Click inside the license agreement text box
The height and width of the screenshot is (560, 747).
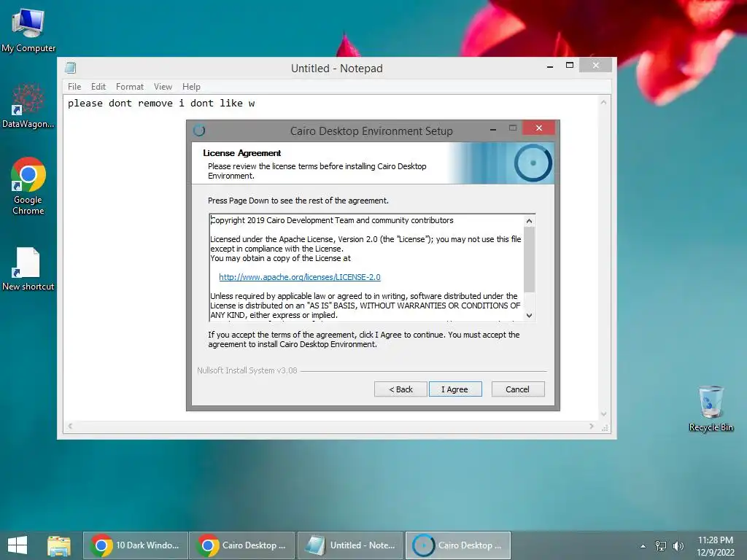(x=366, y=268)
